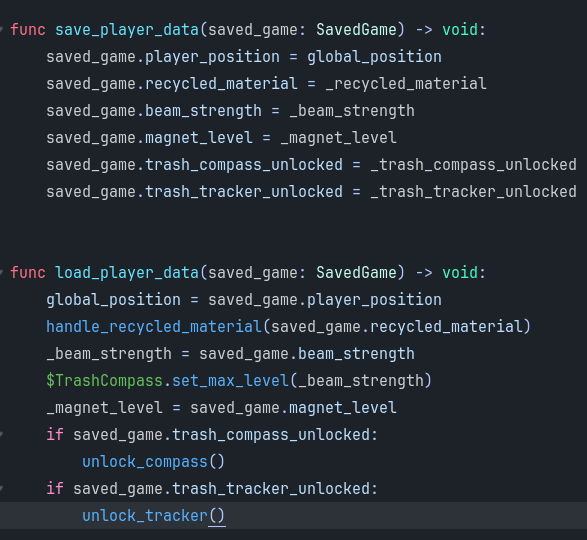Click the void return type of save_player_data
587x540 pixels.
(460, 30)
